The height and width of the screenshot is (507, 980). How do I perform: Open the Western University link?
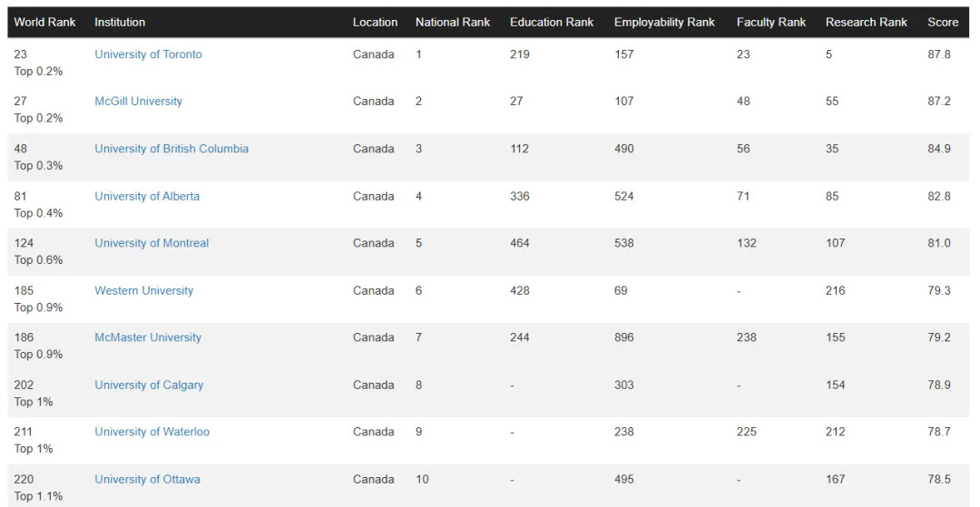(143, 290)
